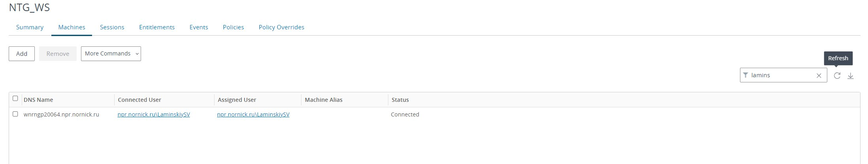Click the Add button
This screenshot has width=868, height=164.
click(x=22, y=54)
